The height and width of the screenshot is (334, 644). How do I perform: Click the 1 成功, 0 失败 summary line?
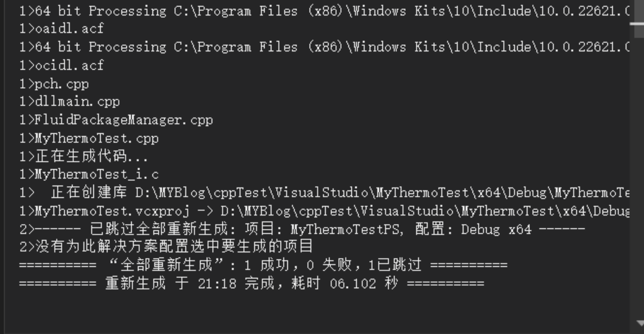tap(263, 265)
